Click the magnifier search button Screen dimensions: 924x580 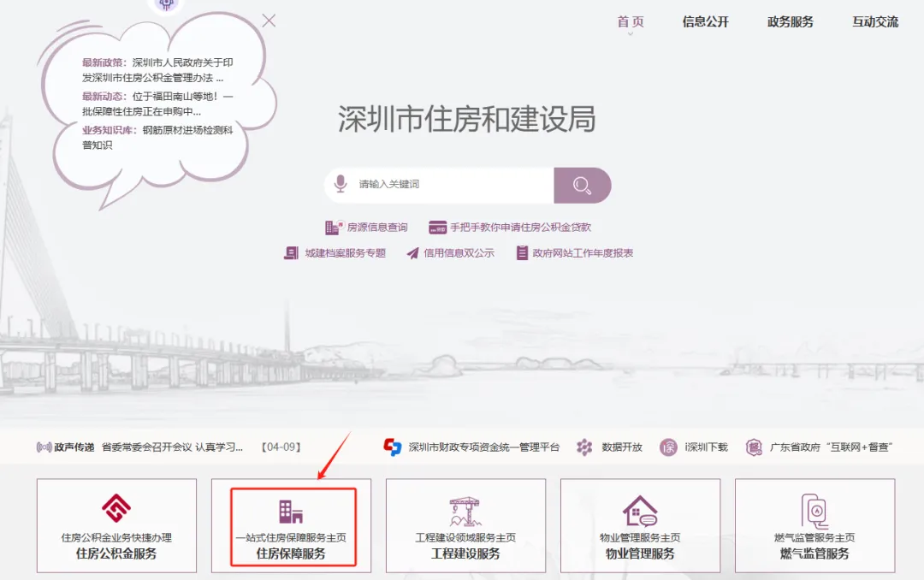click(583, 185)
